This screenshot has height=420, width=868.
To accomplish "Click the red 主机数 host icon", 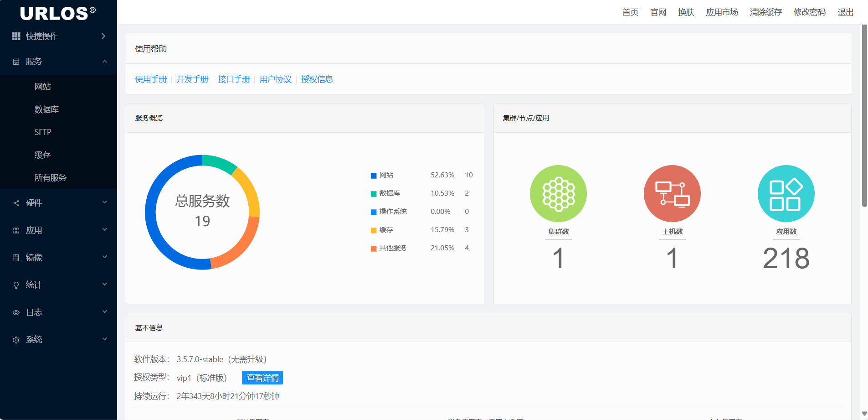I will pyautogui.click(x=672, y=193).
